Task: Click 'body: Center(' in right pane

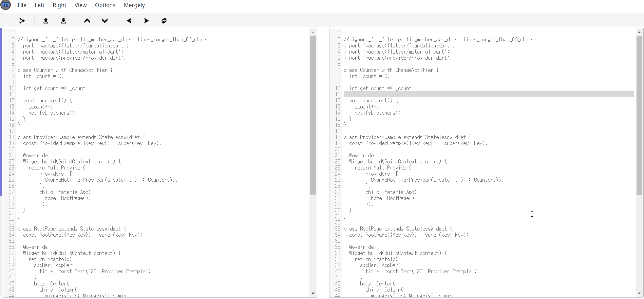Action: (x=378, y=283)
